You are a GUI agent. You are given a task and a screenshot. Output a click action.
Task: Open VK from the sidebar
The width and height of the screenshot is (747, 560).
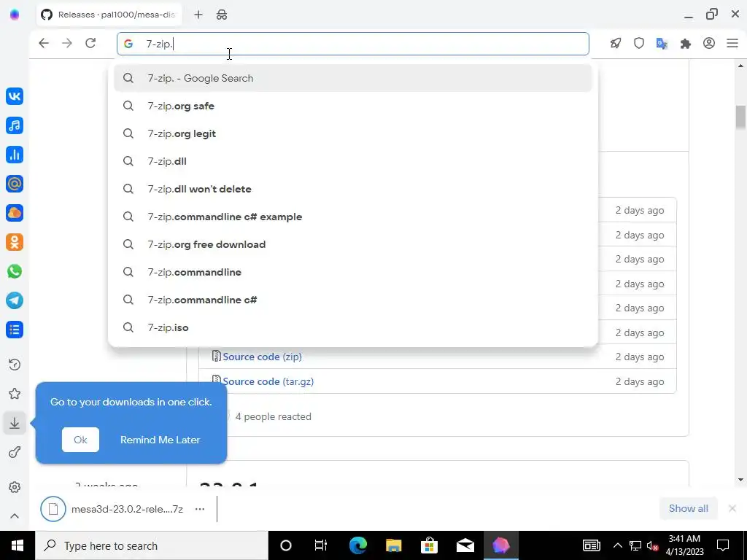tap(15, 96)
